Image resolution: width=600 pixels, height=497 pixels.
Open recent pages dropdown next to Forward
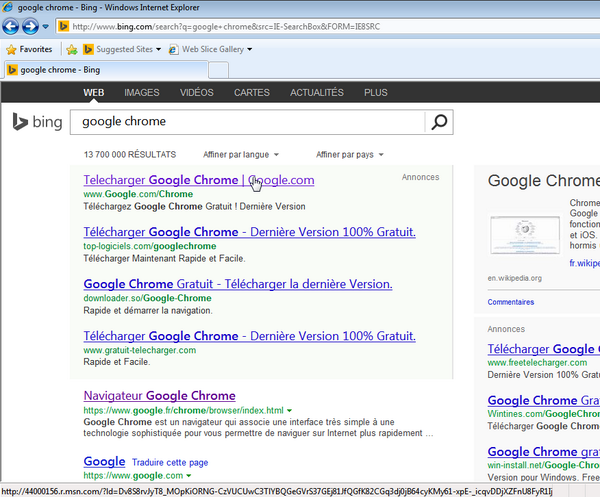coord(46,26)
